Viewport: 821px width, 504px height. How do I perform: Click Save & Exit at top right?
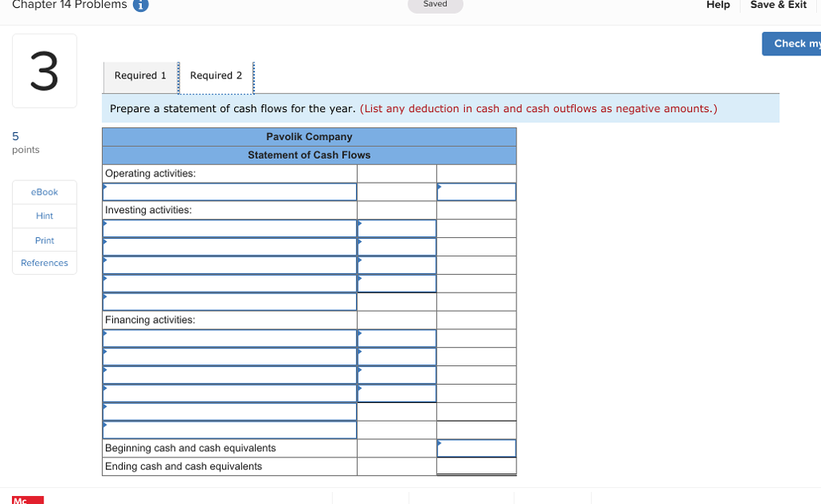(778, 5)
